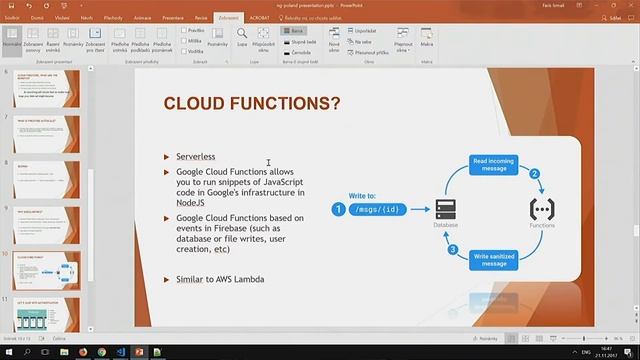Start Slide Show icon in status bar
640x360 pixels.
(x=553, y=338)
